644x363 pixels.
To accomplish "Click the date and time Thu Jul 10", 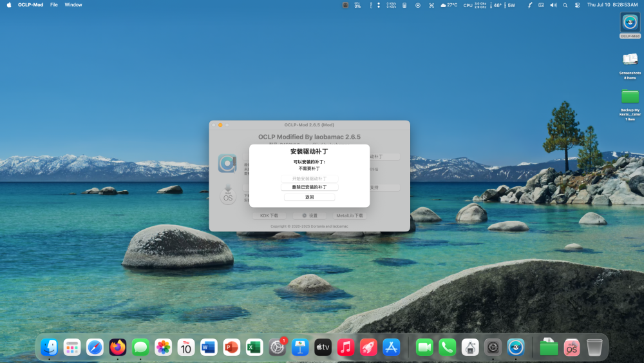I will click(x=612, y=5).
